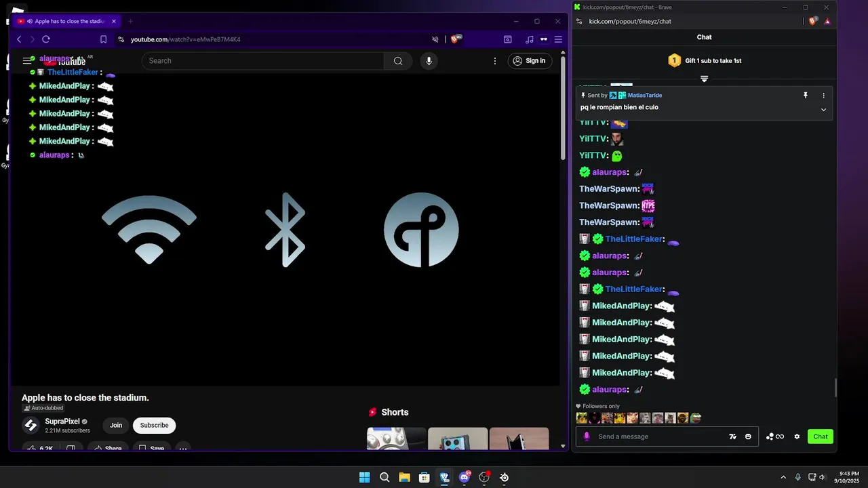Show hidden system tray icons
The image size is (868, 488).
(x=783, y=477)
